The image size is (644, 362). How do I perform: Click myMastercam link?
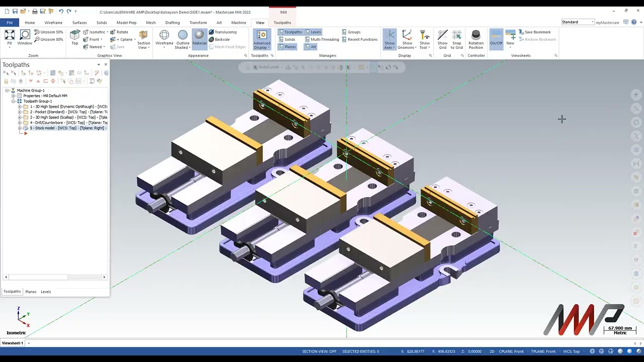pos(607,23)
